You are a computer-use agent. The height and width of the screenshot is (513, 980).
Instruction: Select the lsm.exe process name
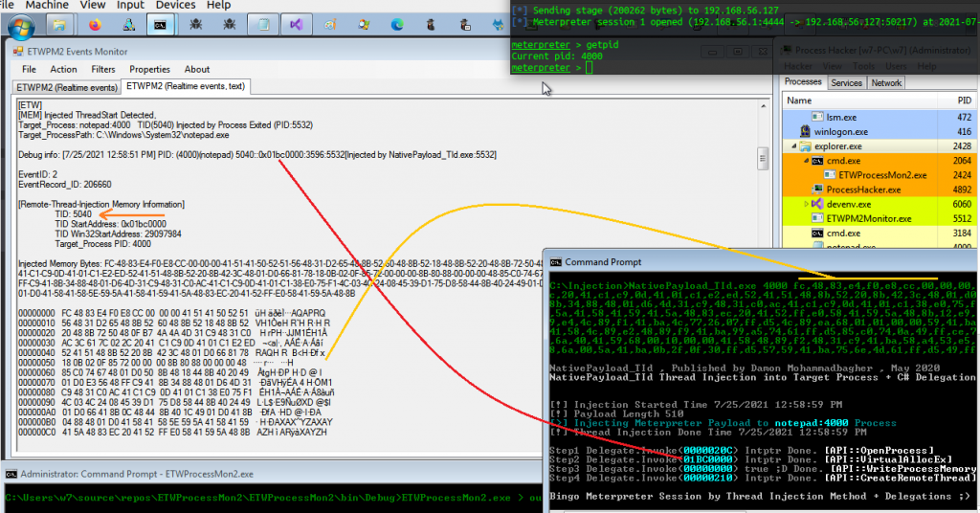[x=841, y=117]
